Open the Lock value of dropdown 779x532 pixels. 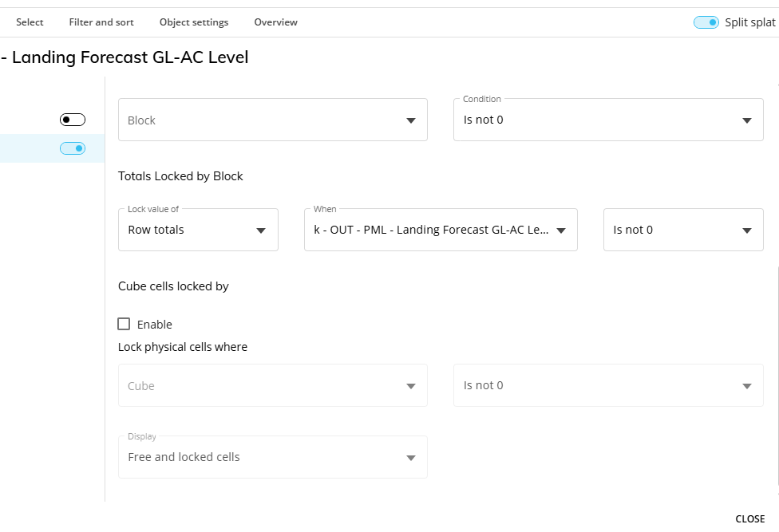[198, 230]
